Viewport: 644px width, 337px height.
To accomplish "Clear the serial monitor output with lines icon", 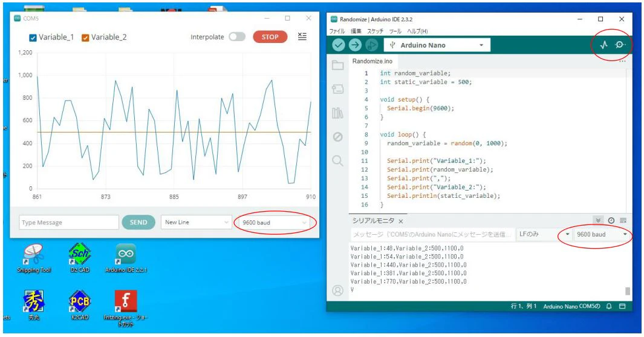I will click(623, 221).
